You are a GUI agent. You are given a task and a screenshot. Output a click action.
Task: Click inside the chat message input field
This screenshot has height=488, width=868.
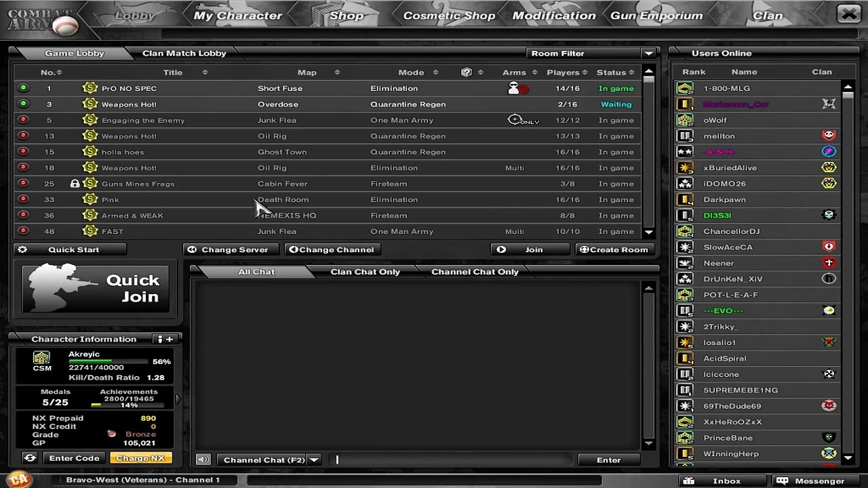tap(453, 460)
